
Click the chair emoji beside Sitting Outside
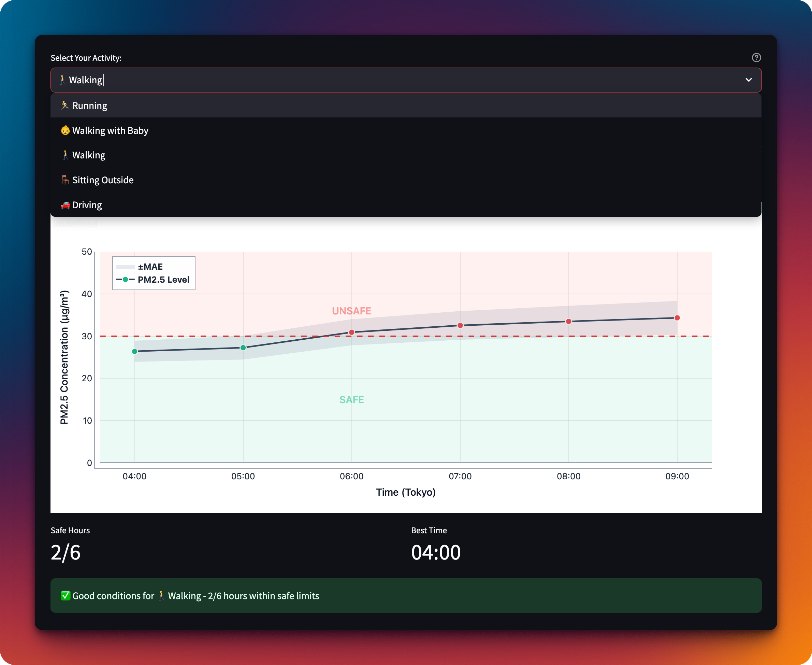coord(65,180)
